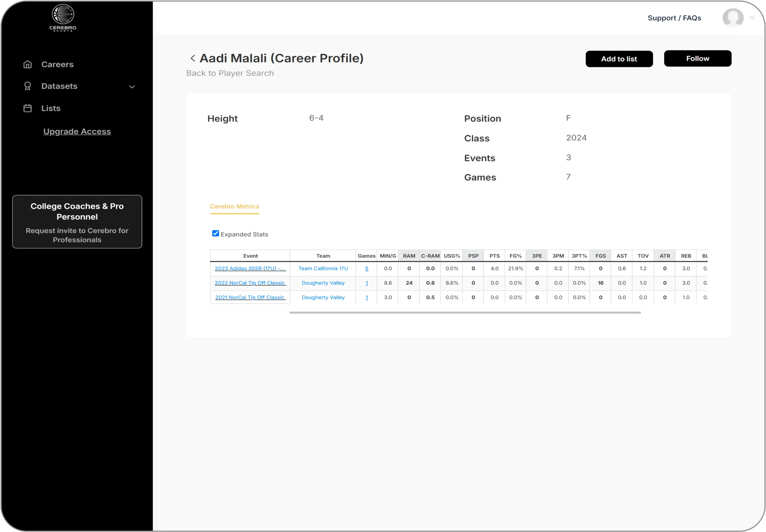Click the 3PM column header

(x=558, y=256)
